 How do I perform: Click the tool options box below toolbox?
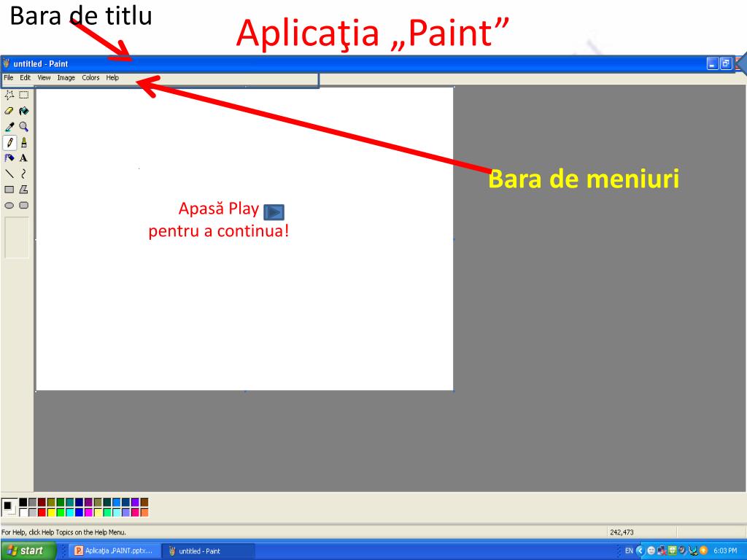click(17, 238)
